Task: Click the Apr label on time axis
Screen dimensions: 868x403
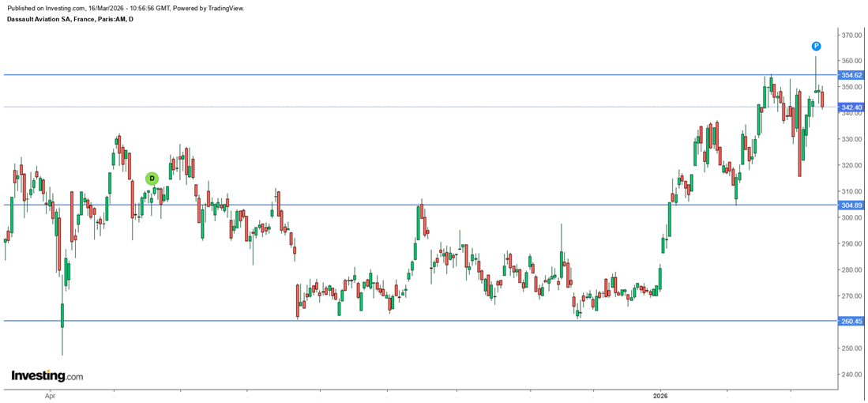Action: click(x=51, y=394)
